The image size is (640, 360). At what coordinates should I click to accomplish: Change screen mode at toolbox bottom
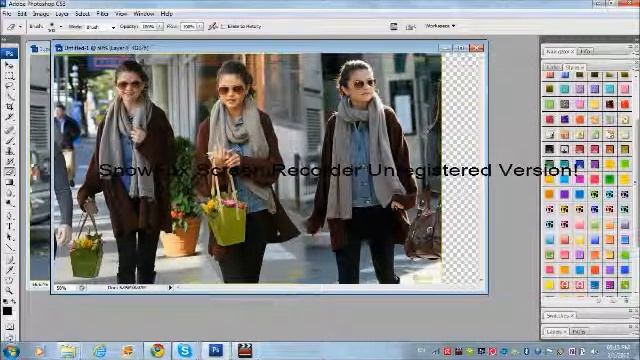(x=9, y=337)
